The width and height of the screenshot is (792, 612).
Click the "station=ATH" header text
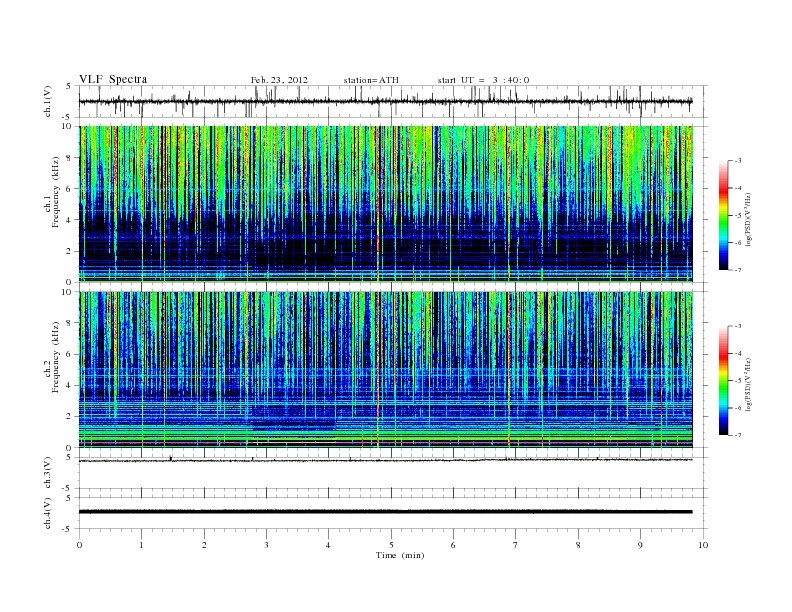[371, 80]
